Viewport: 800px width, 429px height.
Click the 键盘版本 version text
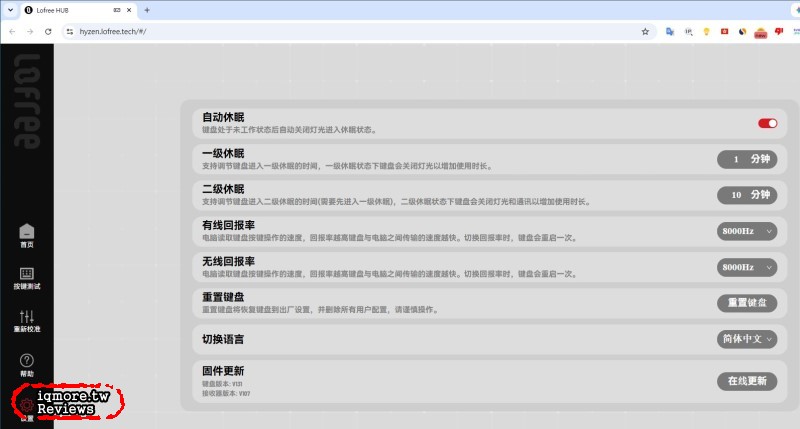(222, 384)
